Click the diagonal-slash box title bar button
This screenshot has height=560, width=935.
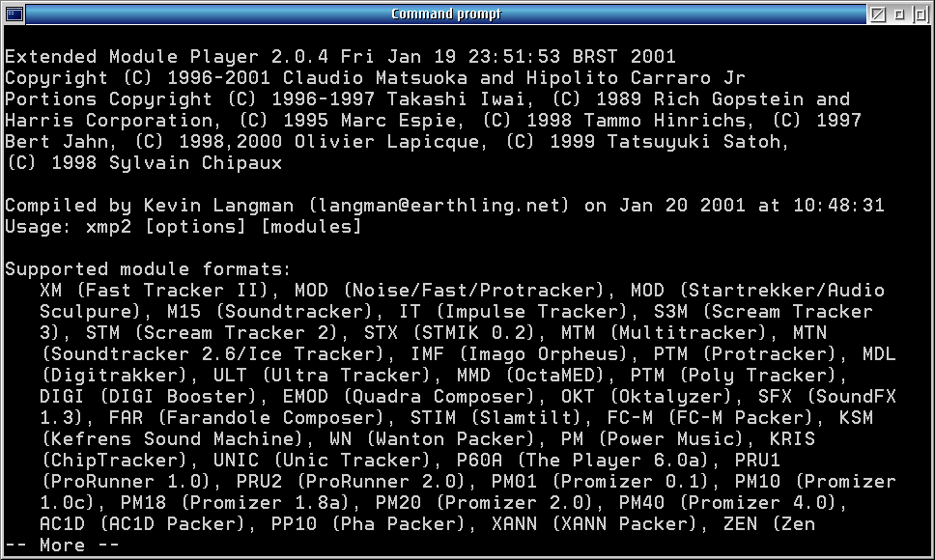[877, 14]
